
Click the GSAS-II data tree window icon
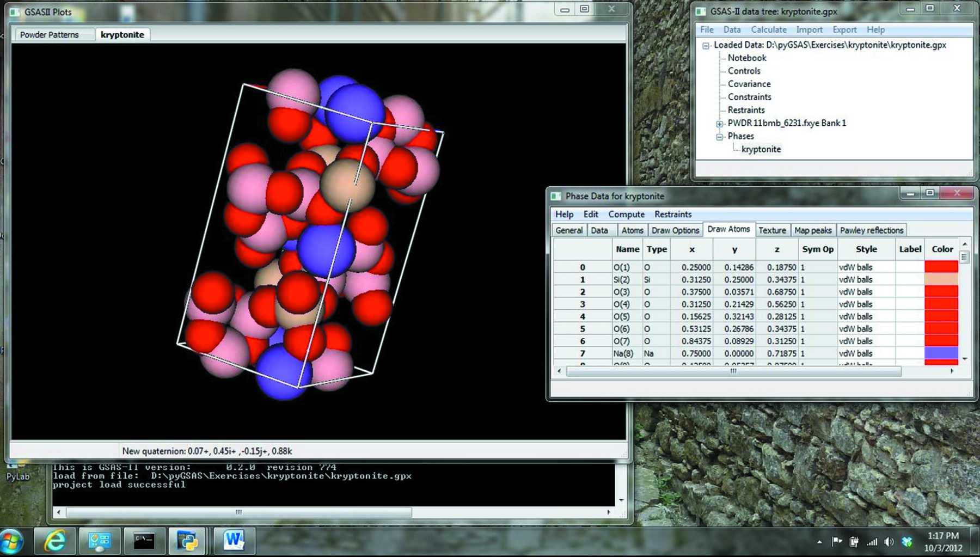(701, 11)
